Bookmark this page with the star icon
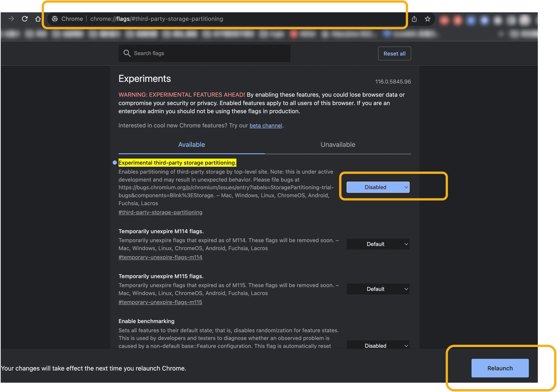Viewport: 557px width, 392px height. click(427, 19)
